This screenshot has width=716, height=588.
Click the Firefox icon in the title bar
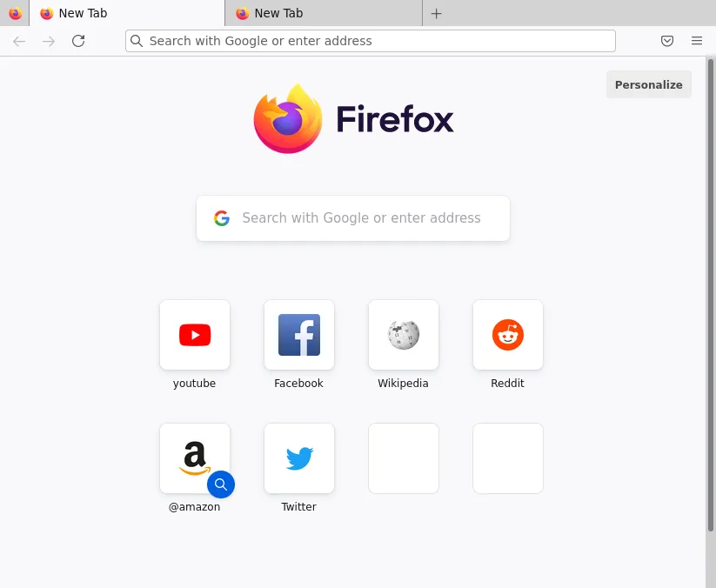(14, 13)
